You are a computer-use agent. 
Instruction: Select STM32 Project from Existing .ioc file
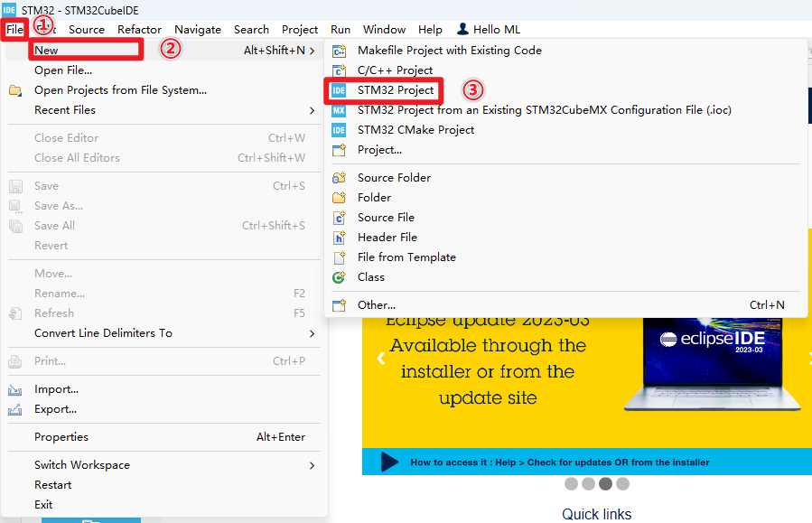(x=565, y=110)
